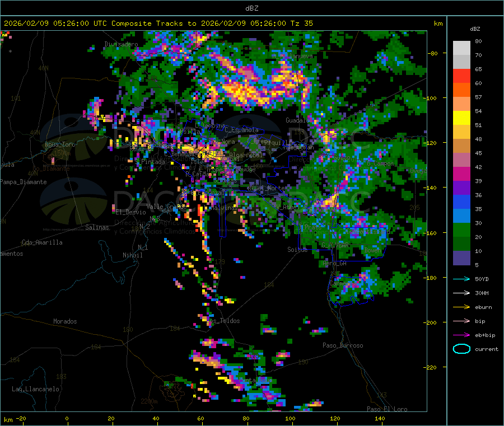
Task: Click the 'C_Española' map label
Action: tap(241, 130)
